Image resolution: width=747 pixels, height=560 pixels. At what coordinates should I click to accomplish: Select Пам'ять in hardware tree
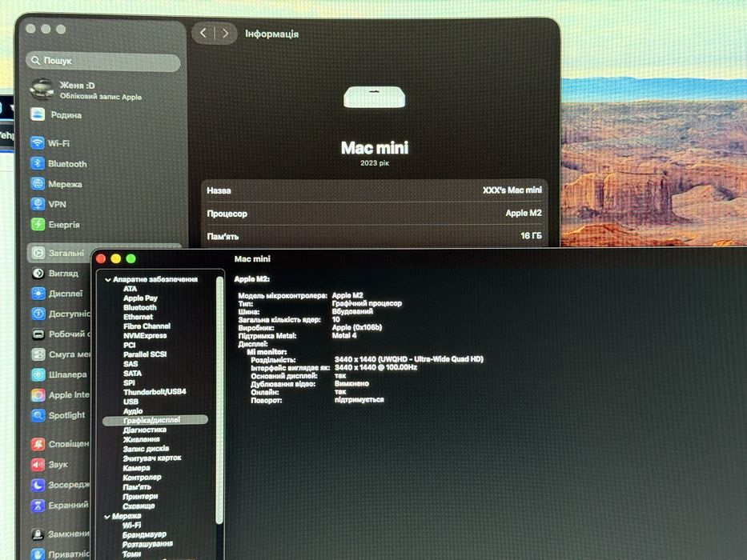137,487
